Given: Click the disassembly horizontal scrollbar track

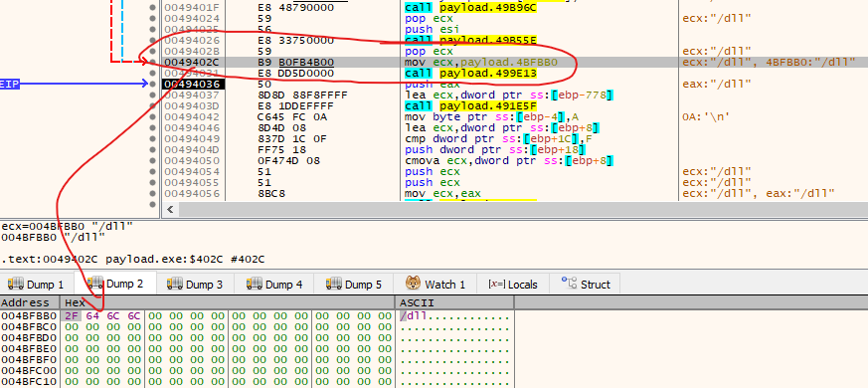Looking at the screenshot, I should [523, 209].
